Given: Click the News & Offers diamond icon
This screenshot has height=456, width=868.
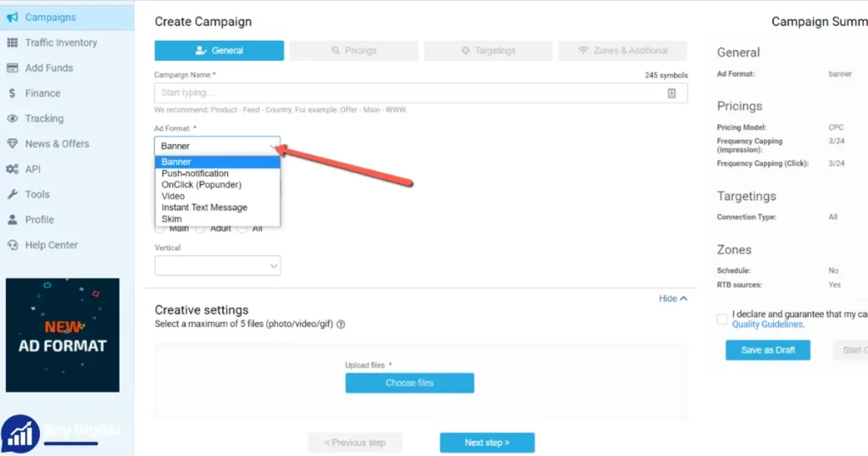Looking at the screenshot, I should point(12,144).
